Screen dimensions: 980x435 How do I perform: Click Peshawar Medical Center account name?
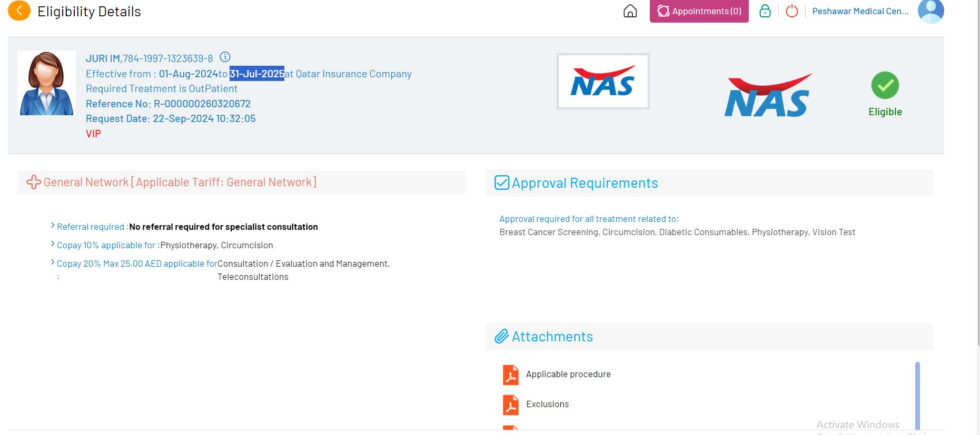click(860, 11)
